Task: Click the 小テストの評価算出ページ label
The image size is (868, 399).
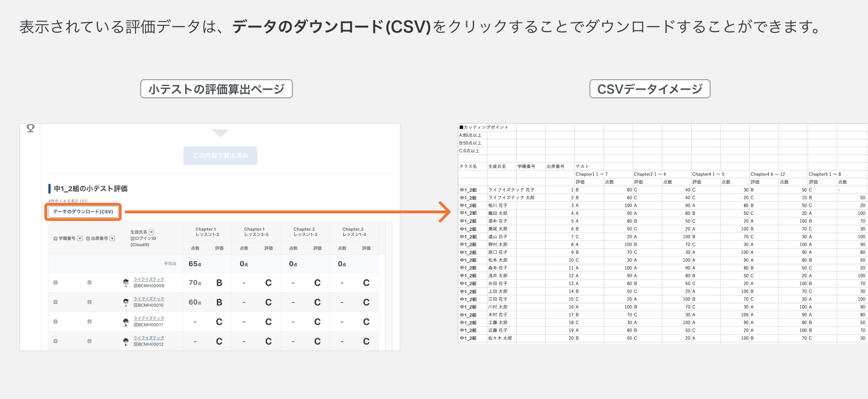Action: (x=217, y=89)
